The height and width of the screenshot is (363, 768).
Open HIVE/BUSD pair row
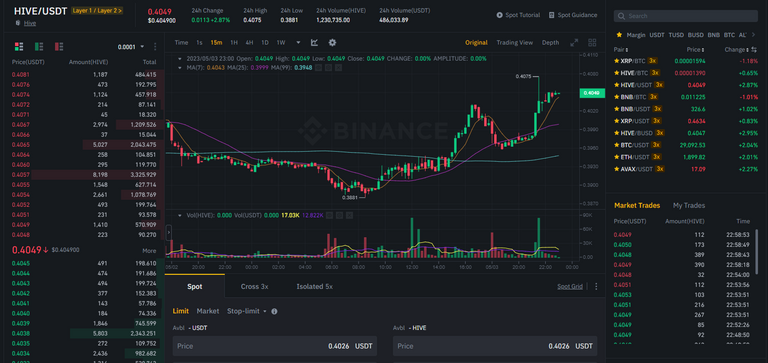(686, 133)
